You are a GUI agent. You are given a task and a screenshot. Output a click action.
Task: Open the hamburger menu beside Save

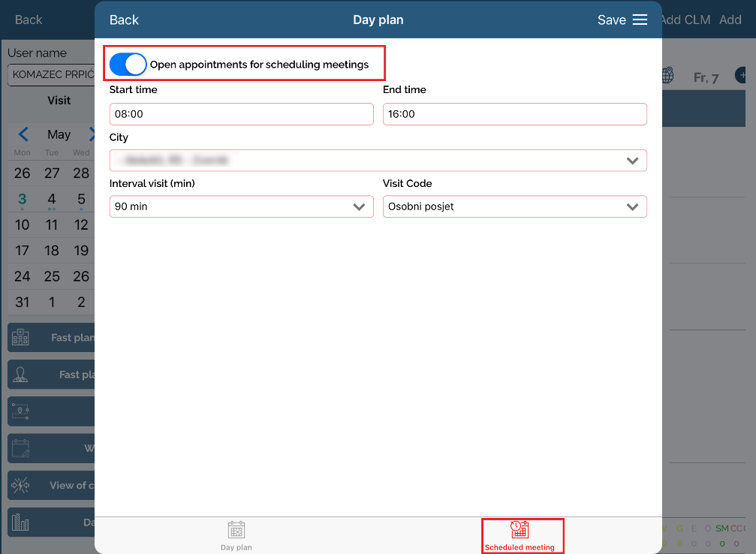[x=640, y=20]
